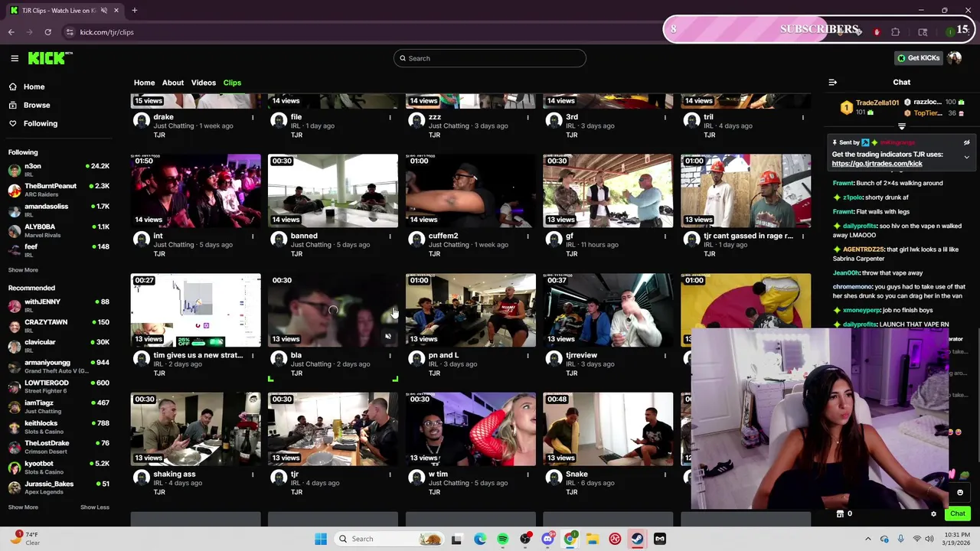
Task: Click the taskbar Search box
Action: click(x=390, y=539)
